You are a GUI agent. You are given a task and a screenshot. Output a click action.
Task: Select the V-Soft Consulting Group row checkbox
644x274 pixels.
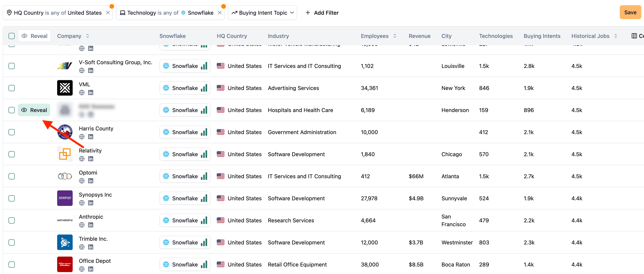[x=11, y=66]
